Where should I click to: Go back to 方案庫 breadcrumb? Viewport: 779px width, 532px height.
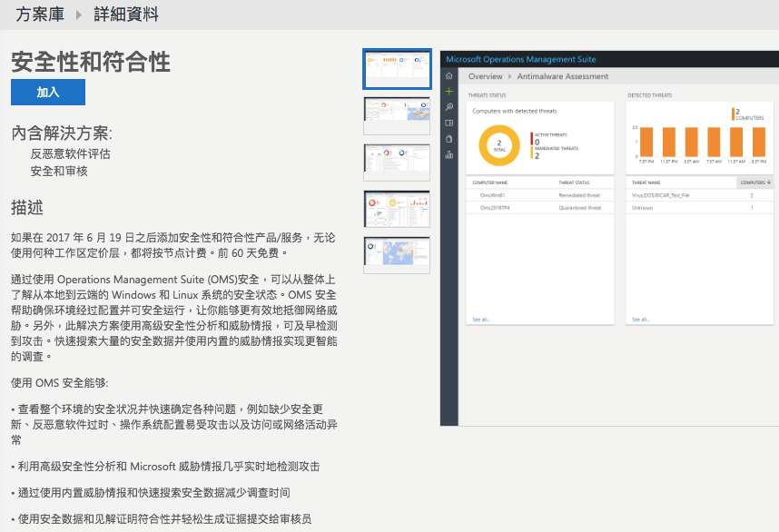[40, 15]
